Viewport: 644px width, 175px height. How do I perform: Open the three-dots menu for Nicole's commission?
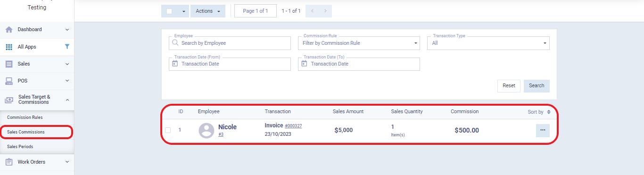pyautogui.click(x=543, y=130)
